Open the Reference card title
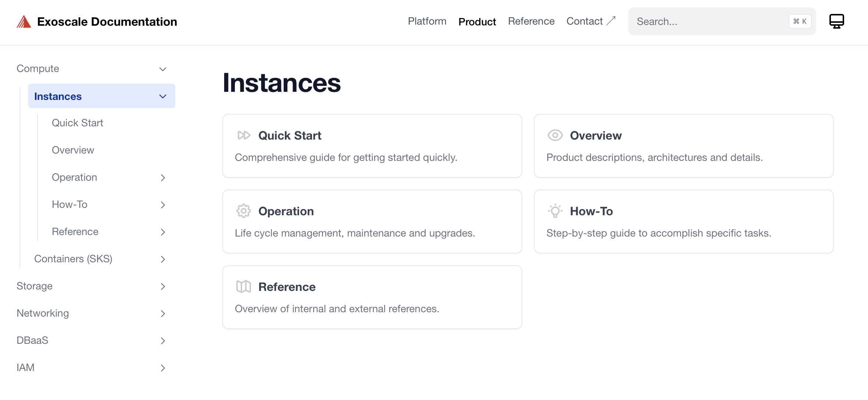 click(287, 287)
